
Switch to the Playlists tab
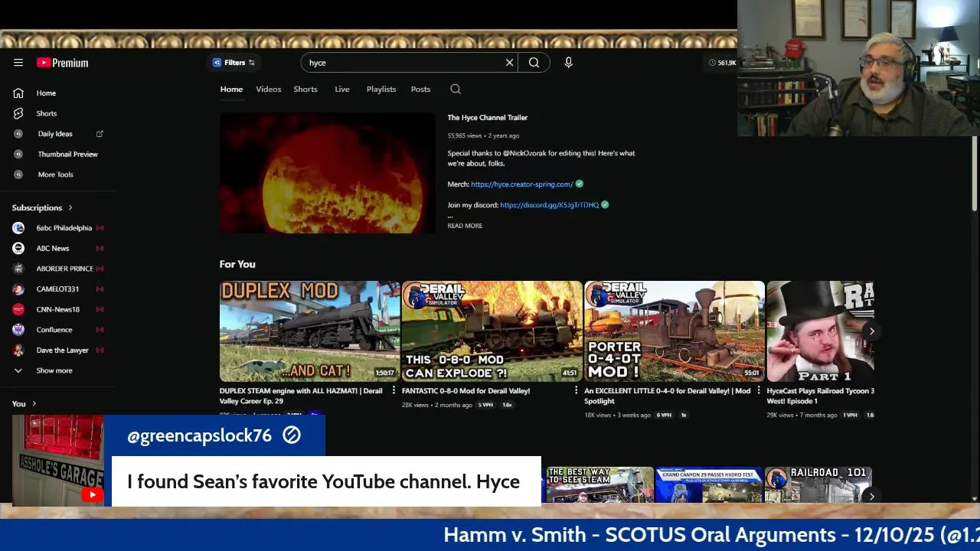click(381, 89)
